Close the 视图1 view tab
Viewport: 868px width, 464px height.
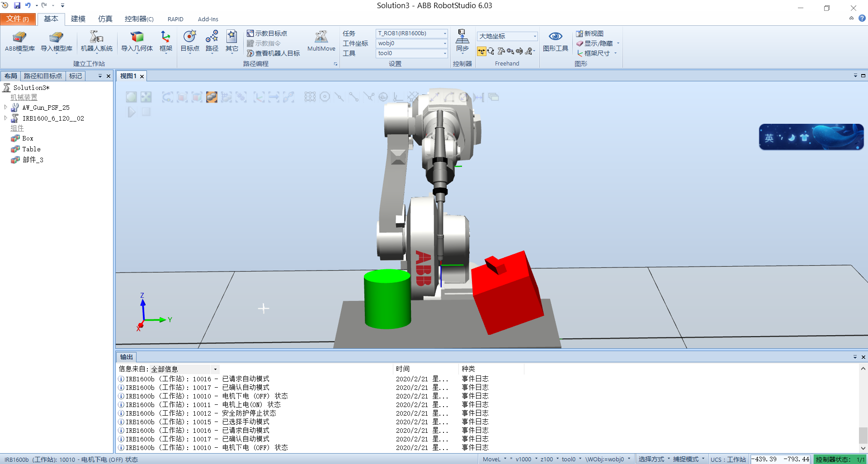coord(142,76)
